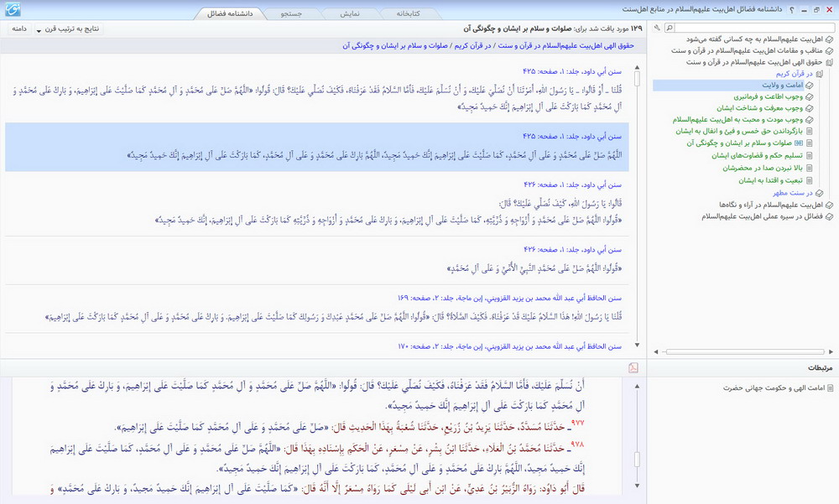Image resolution: width=839 pixels, height=504 pixels.
Task: Select tree item تسلیم حکم و قضاوت‌های ایشان
Action: coord(757,156)
